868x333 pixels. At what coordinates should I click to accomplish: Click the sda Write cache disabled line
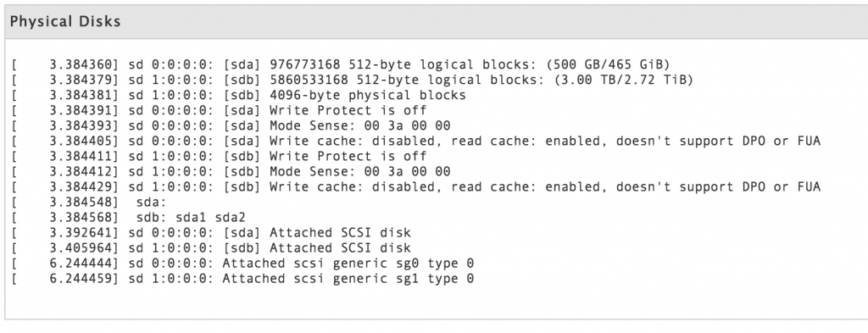pyautogui.click(x=415, y=141)
